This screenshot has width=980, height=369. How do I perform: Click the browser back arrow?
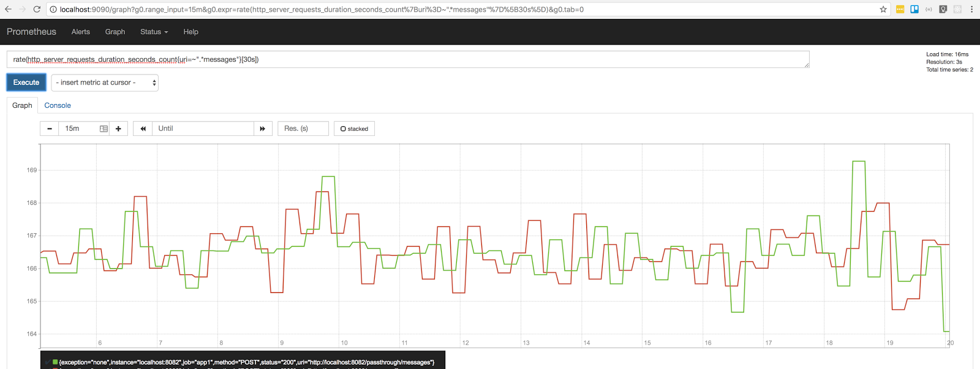[x=8, y=9]
